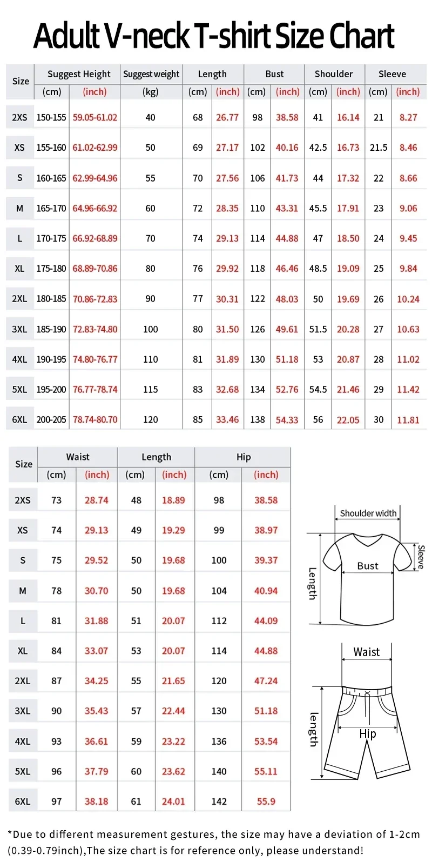Select the 54.33 inch bust value
432x868 pixels.
[287, 419]
